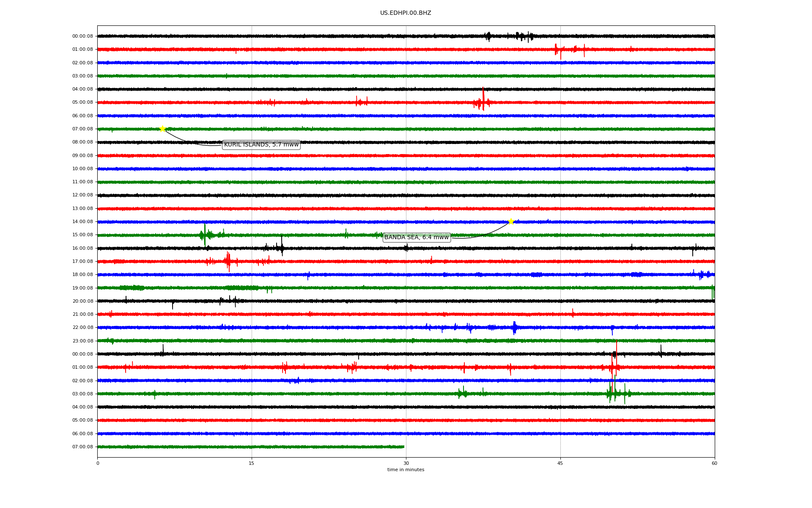Click the 17:00:08 row label
This screenshot has height=508, width=812.
click(82, 262)
